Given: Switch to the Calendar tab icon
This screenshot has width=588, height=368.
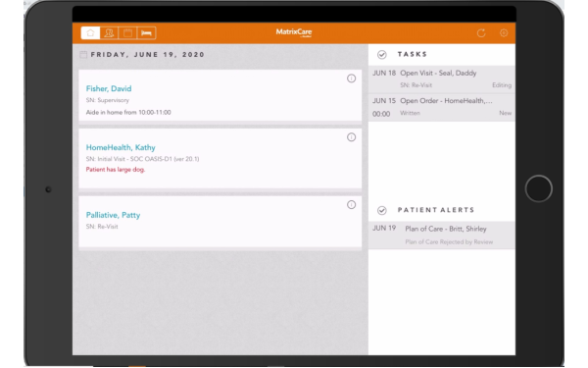Looking at the screenshot, I should [x=127, y=33].
